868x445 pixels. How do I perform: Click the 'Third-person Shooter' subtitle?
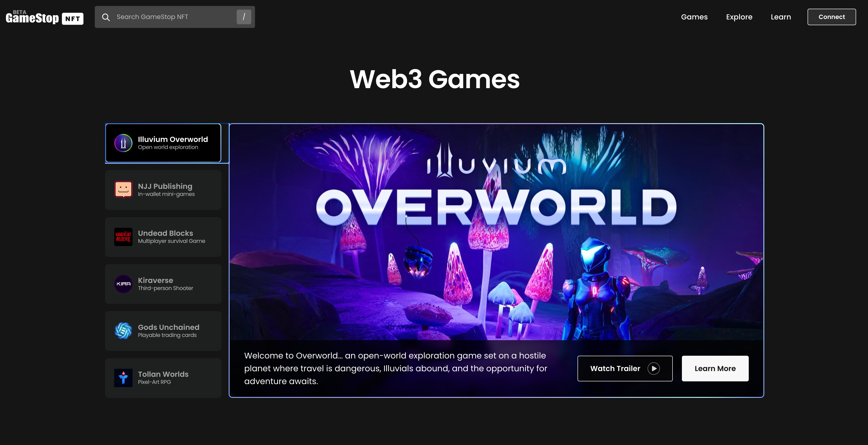pos(165,288)
